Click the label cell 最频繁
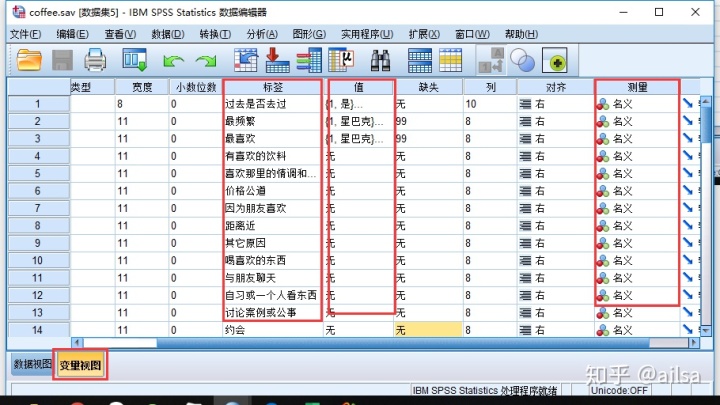 273,122
